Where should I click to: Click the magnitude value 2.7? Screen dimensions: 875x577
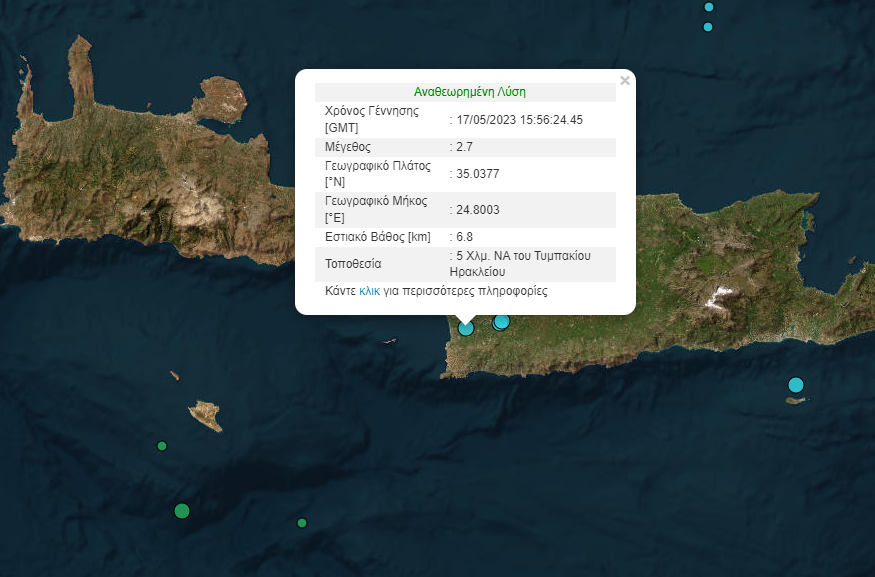coord(464,147)
